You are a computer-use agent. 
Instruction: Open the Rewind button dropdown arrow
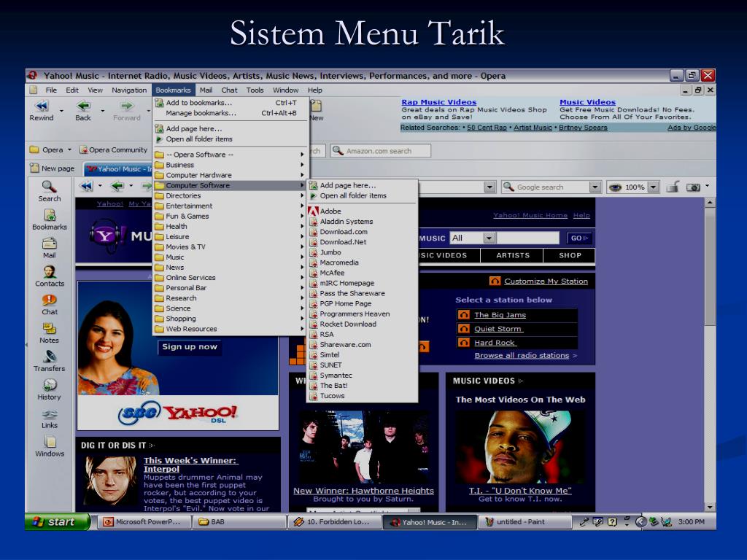tap(61, 111)
